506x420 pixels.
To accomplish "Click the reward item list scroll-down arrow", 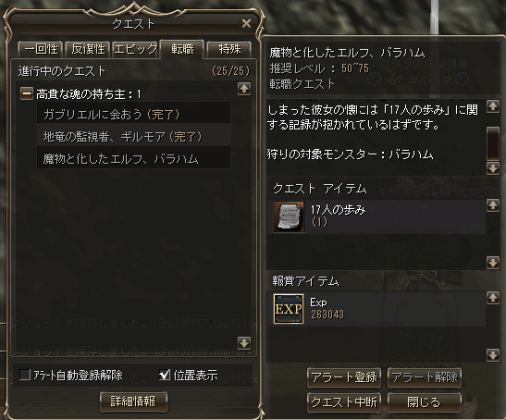I will (x=493, y=355).
